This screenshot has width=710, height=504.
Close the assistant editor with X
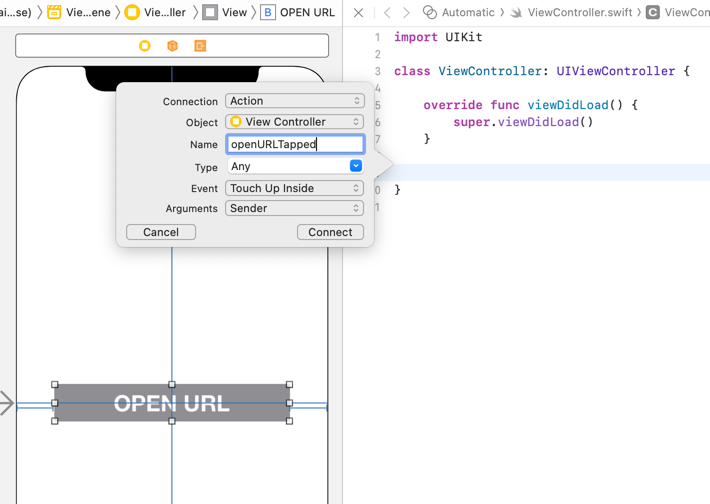[x=358, y=13]
